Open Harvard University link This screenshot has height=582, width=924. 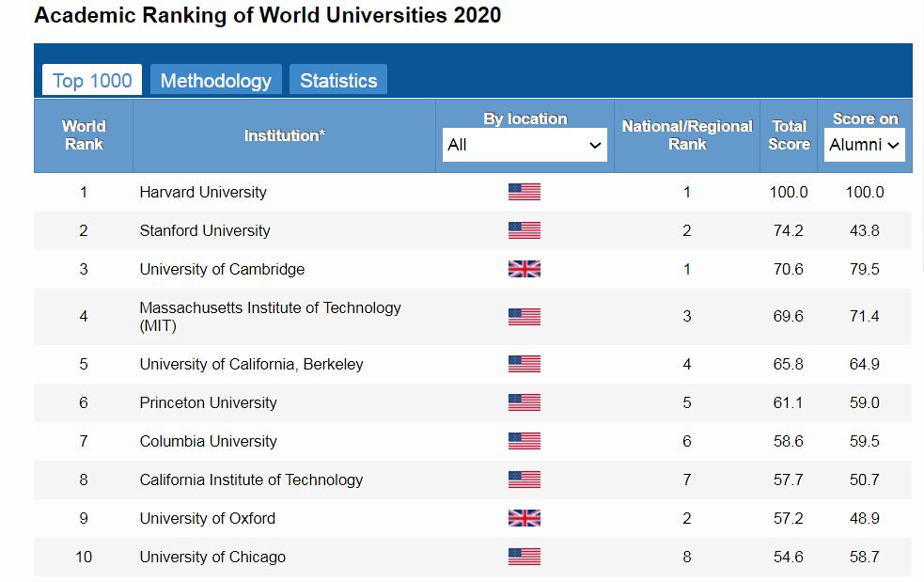point(203,192)
